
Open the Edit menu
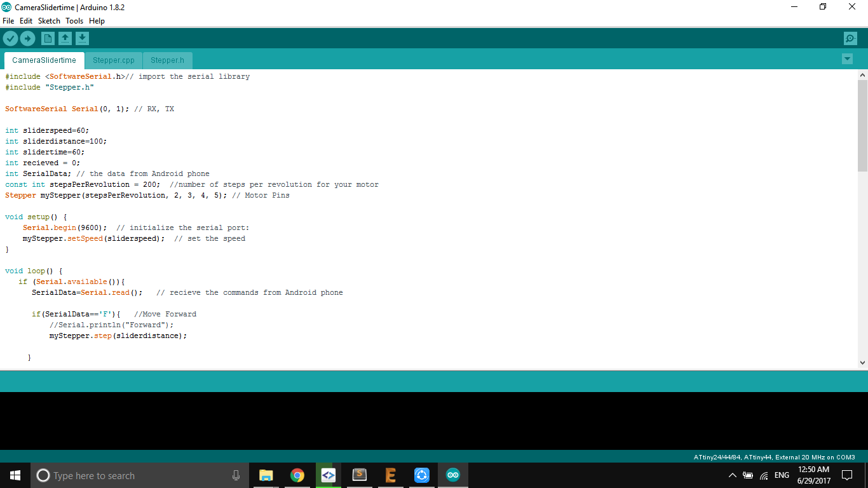coord(26,21)
